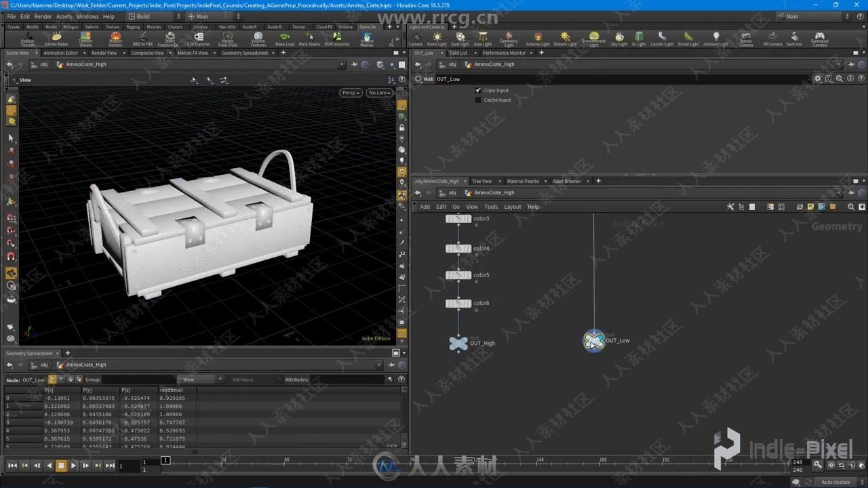Screen dimensions: 868x488
Task: Switch to the Render View tab
Action: [x=104, y=53]
